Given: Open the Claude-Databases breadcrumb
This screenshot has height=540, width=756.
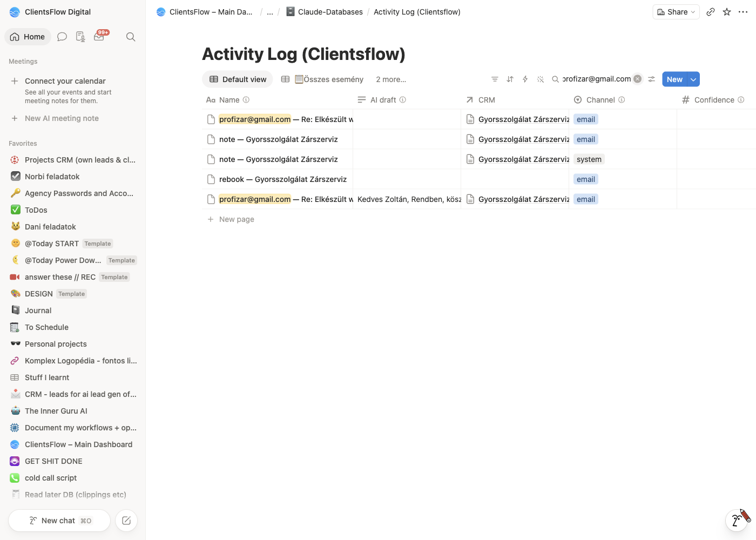Looking at the screenshot, I should coord(325,12).
